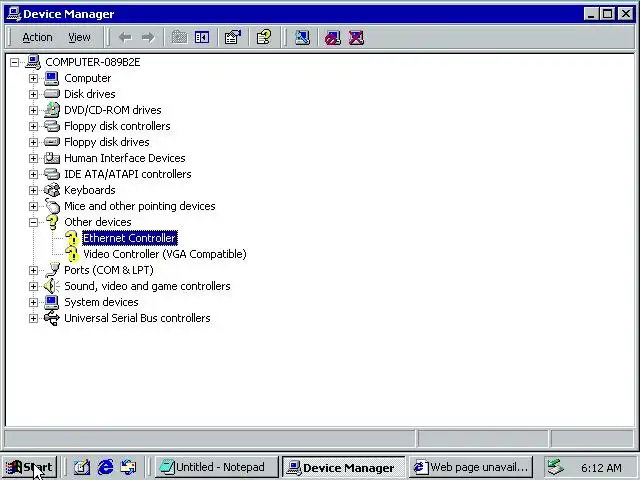Screen dimensions: 640x480
Task: Open Properties via toolbar icon
Action: 233,38
